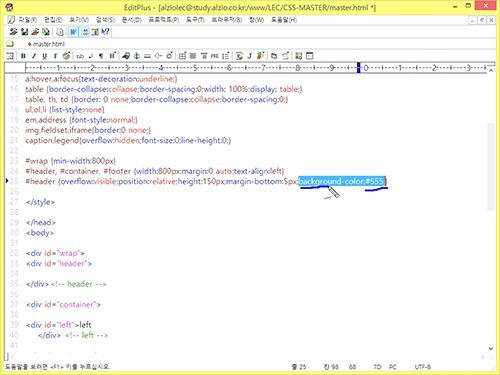Insert a table via the table grid icon
Viewport: 500px width, 375px height.
[182, 56]
